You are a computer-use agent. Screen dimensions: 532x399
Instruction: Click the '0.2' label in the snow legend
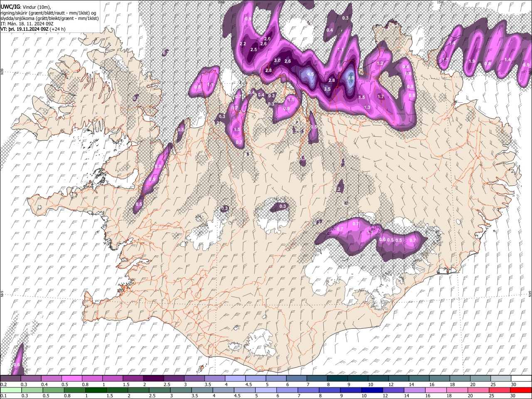[3, 384]
